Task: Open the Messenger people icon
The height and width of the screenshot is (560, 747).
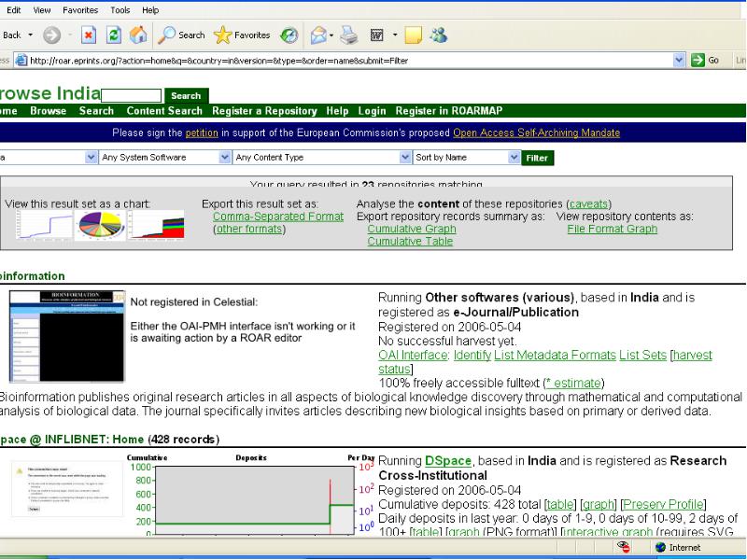Action: 439,35
